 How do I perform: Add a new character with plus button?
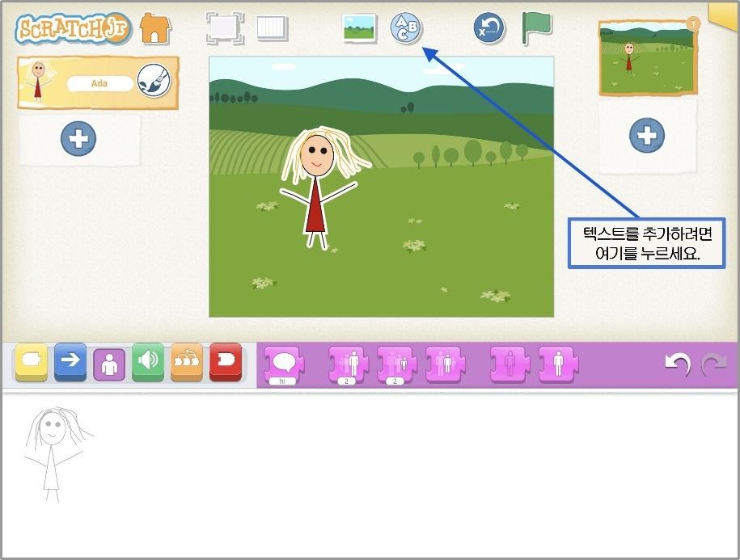click(x=78, y=139)
